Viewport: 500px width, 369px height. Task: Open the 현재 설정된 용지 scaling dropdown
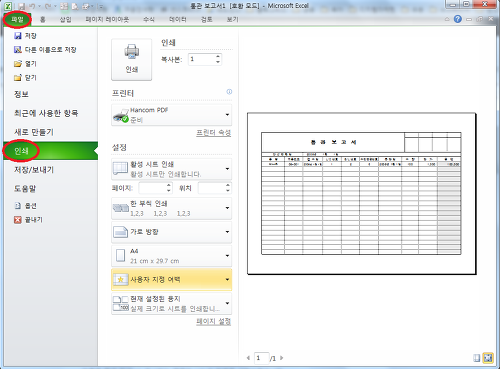[171, 304]
